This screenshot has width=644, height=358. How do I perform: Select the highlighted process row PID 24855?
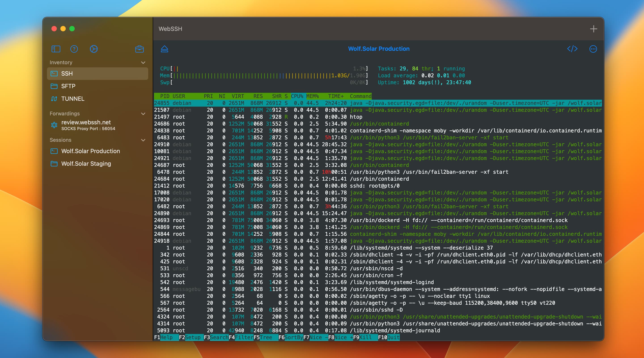click(x=378, y=103)
